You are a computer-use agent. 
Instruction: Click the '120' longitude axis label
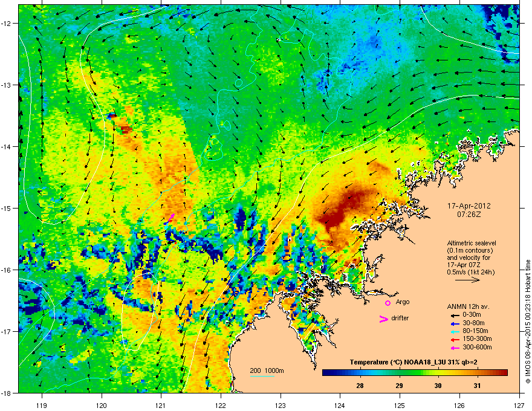point(102,405)
